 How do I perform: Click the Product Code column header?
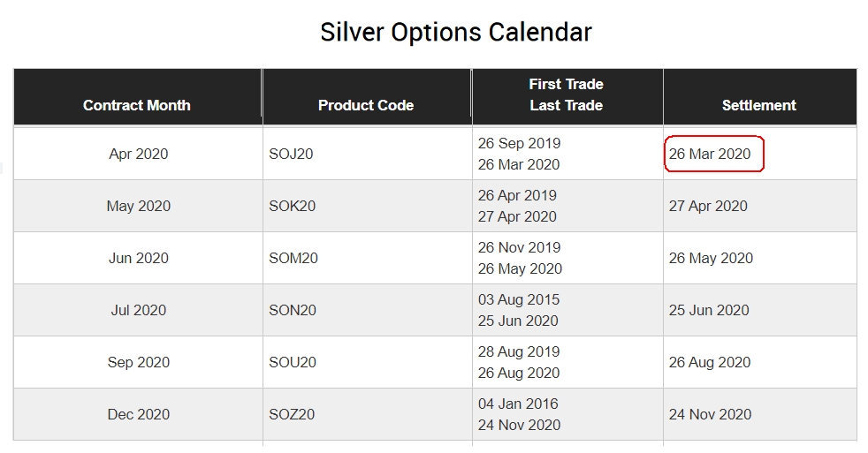coord(366,105)
